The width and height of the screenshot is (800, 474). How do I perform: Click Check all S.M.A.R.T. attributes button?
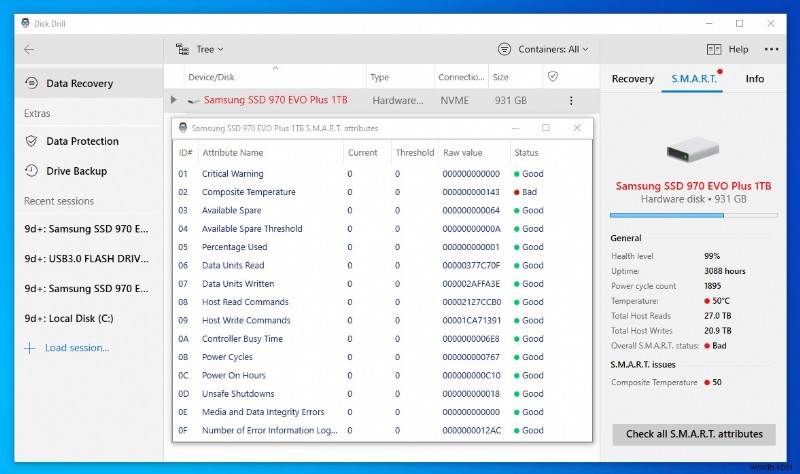click(x=694, y=434)
